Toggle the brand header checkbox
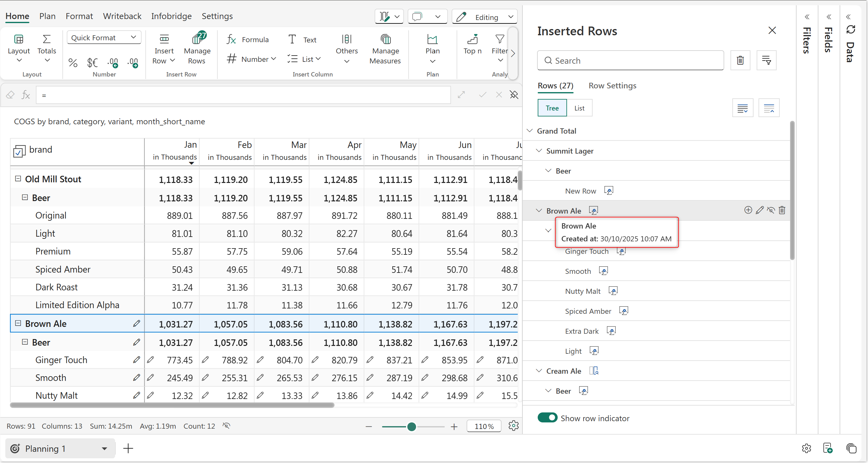The height and width of the screenshot is (463, 868). 19,151
